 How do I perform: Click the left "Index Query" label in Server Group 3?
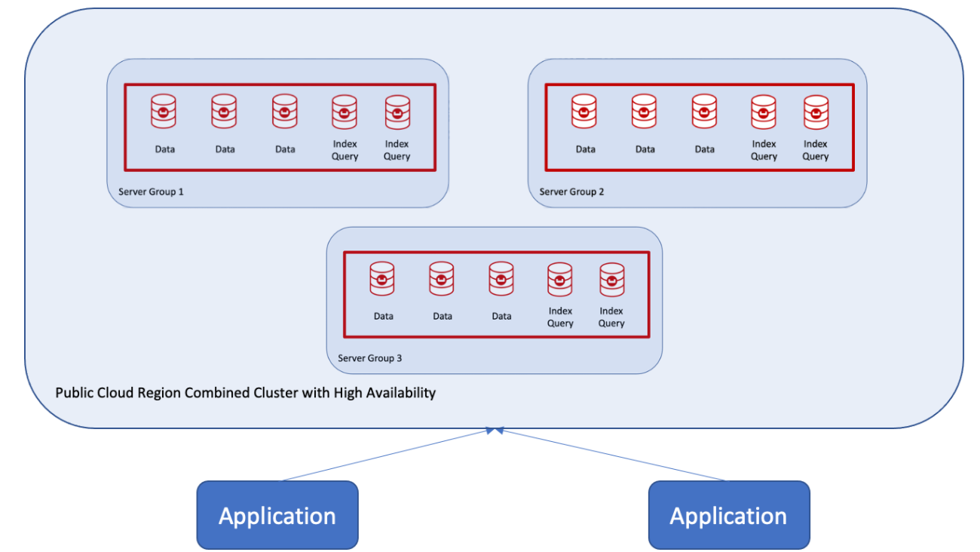click(560, 317)
